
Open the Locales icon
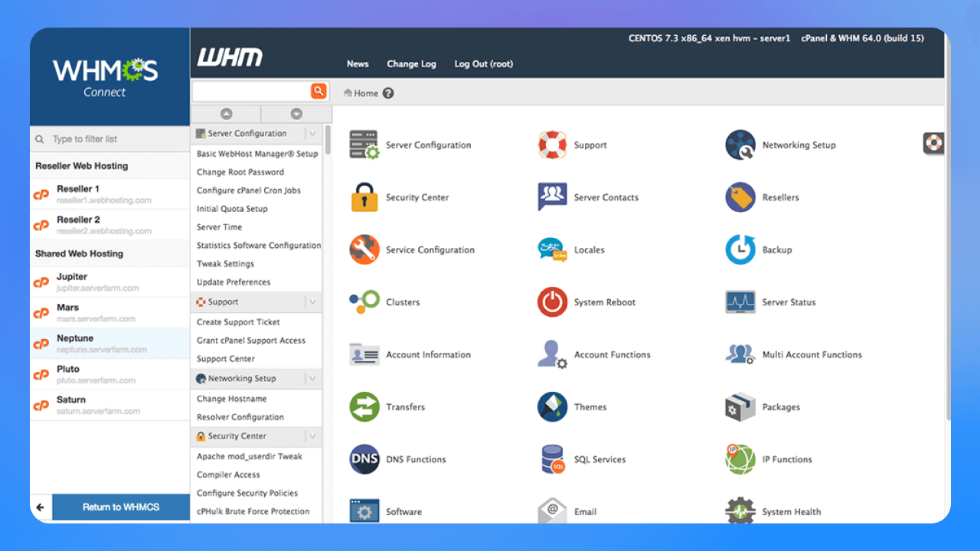[x=552, y=249]
